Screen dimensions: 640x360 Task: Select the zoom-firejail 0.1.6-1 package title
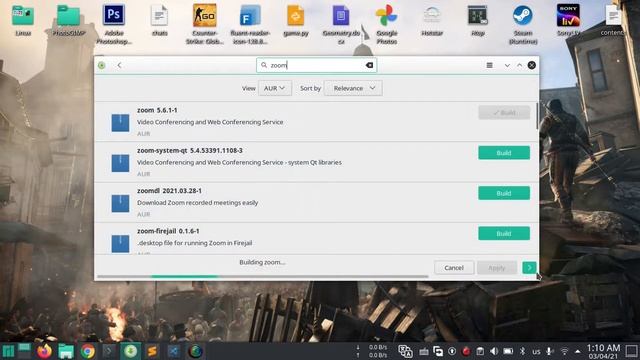(x=168, y=231)
